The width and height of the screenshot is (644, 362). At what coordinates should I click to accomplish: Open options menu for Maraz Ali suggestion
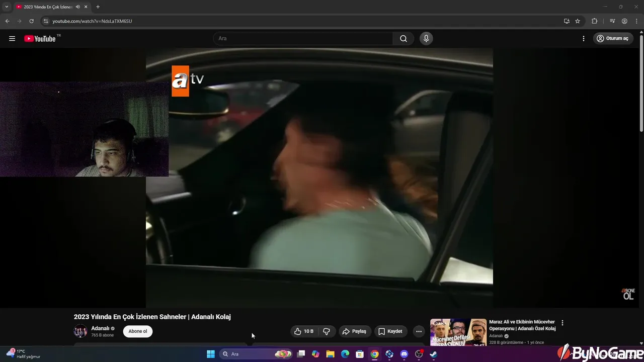point(562,323)
